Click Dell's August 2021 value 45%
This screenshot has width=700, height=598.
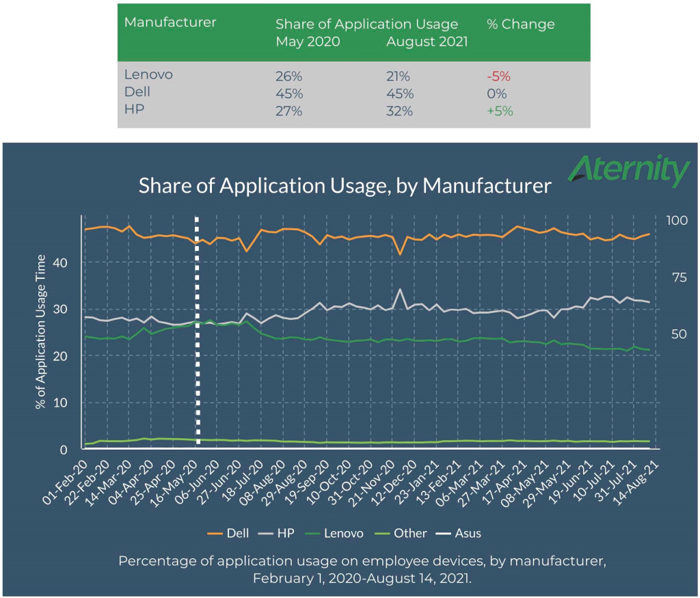[400, 94]
